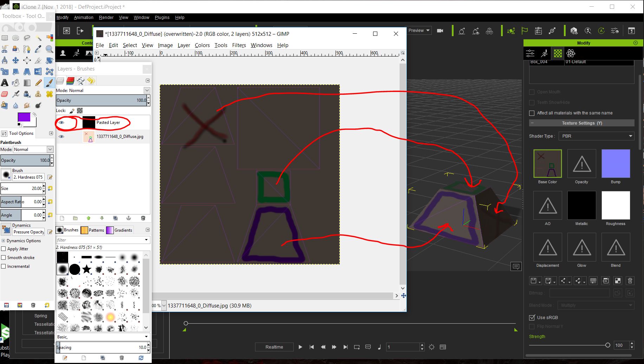The height and width of the screenshot is (364, 644).
Task: Enable Smooth stroke checkbox
Action: 4,258
